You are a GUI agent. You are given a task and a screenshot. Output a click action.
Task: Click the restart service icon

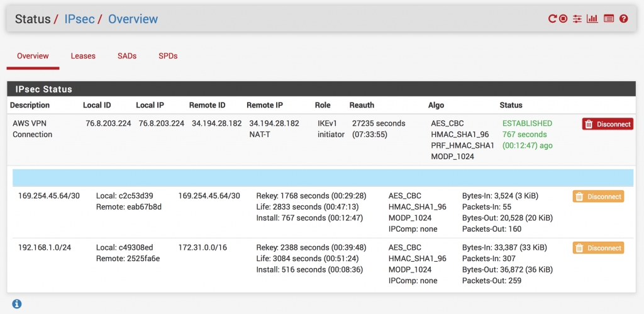tap(552, 19)
